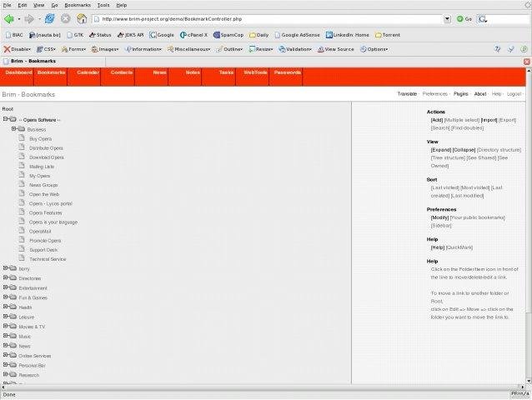Click the Back navigation arrow
Image resolution: width=532 pixels, height=400 pixels.
tap(8, 18)
